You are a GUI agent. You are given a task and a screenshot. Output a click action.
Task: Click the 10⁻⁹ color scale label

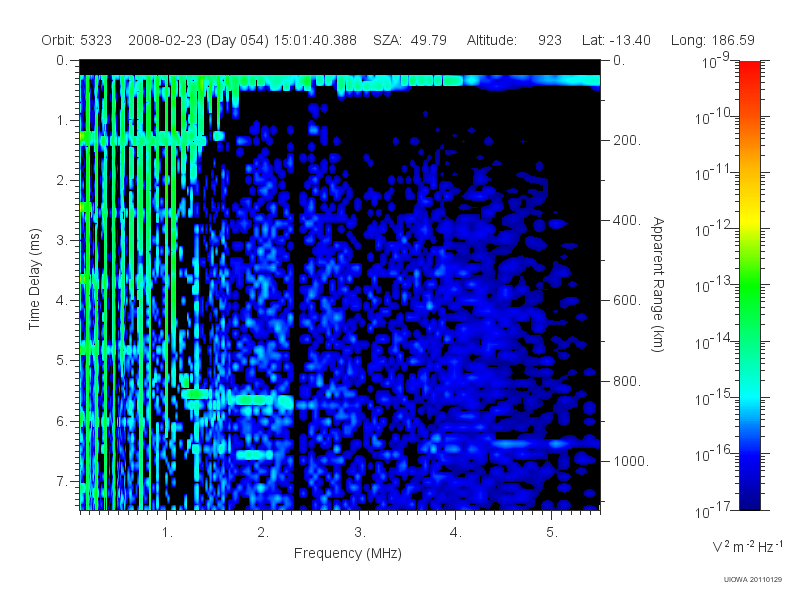point(715,60)
